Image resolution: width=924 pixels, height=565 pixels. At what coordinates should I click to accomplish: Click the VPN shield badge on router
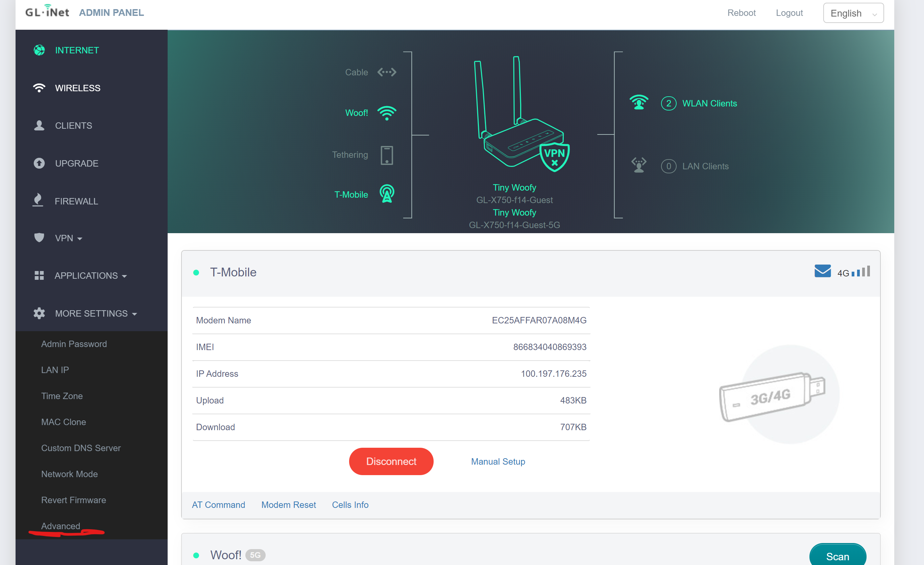click(x=554, y=157)
